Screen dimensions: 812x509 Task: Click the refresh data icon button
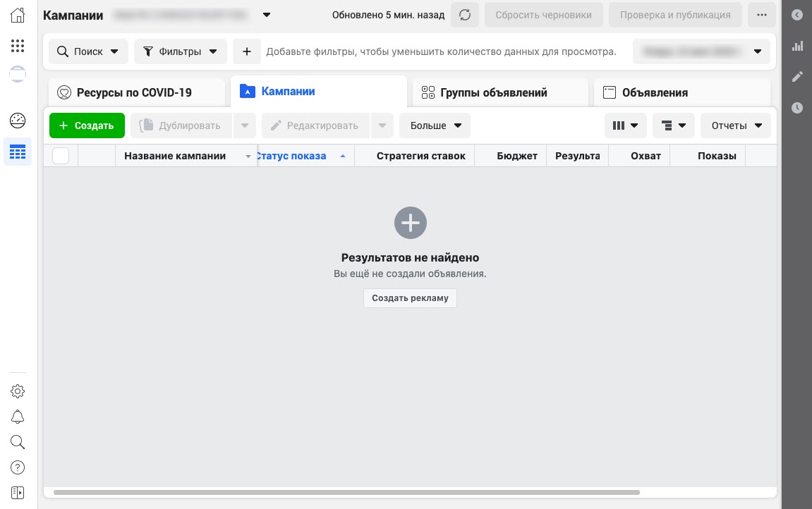click(464, 15)
